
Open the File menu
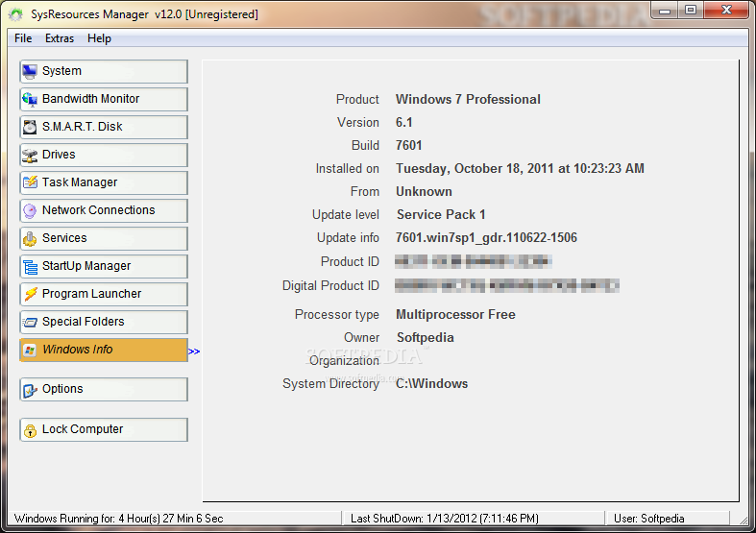[23, 38]
